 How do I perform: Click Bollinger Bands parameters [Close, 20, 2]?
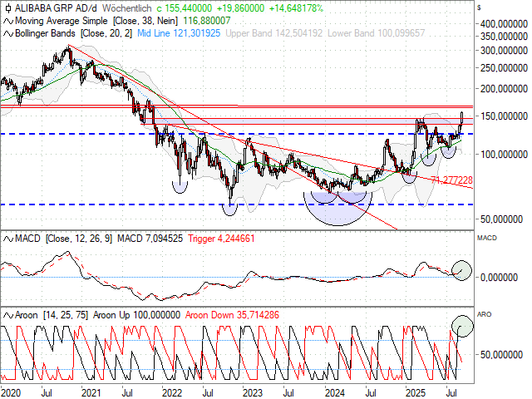106,33
